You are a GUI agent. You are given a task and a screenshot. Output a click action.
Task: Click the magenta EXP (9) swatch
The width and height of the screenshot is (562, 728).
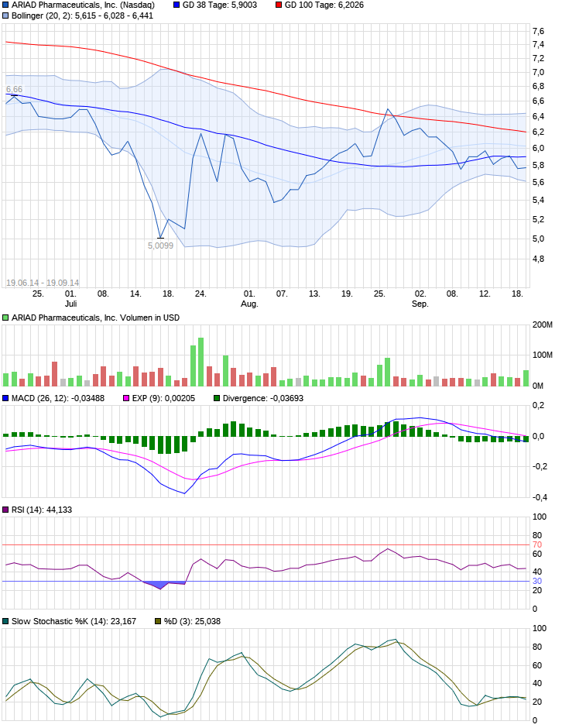coord(126,398)
